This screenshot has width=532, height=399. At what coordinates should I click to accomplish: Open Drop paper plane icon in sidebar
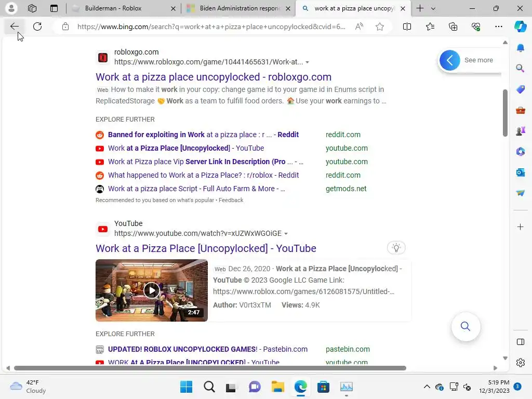[x=520, y=193]
